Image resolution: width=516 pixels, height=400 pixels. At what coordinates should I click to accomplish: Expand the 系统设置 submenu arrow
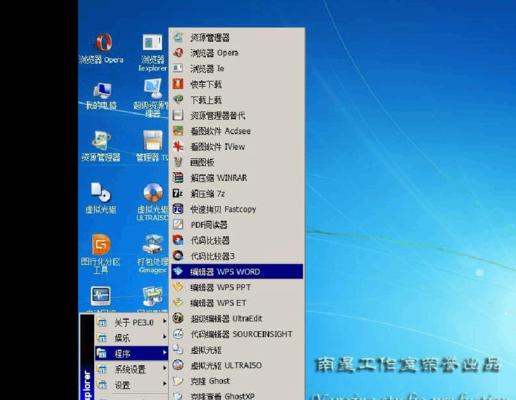coord(164,368)
